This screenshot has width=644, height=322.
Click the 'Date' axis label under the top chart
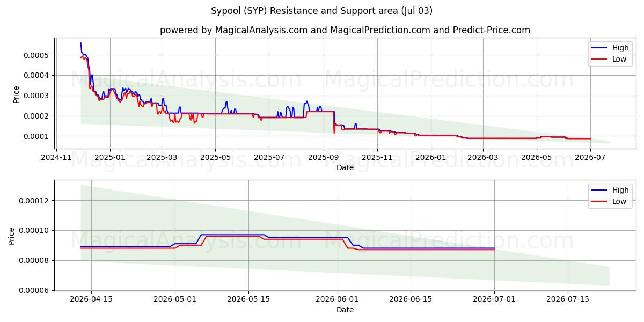(x=345, y=167)
